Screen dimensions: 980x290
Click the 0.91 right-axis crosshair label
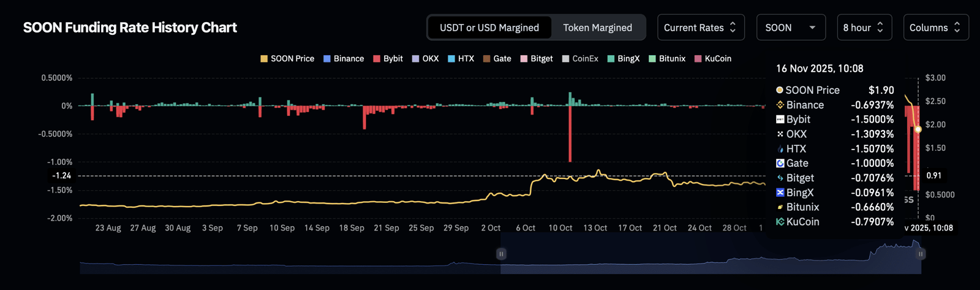point(934,176)
